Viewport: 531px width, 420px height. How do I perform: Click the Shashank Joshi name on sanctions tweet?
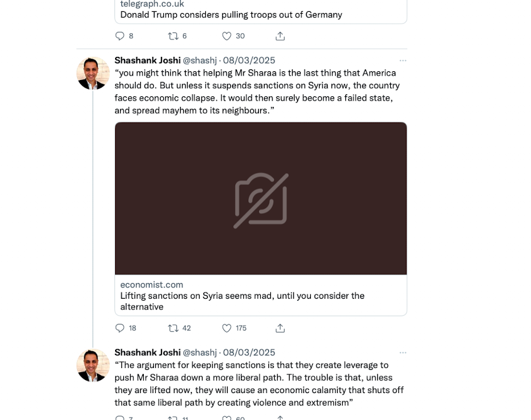(x=147, y=61)
